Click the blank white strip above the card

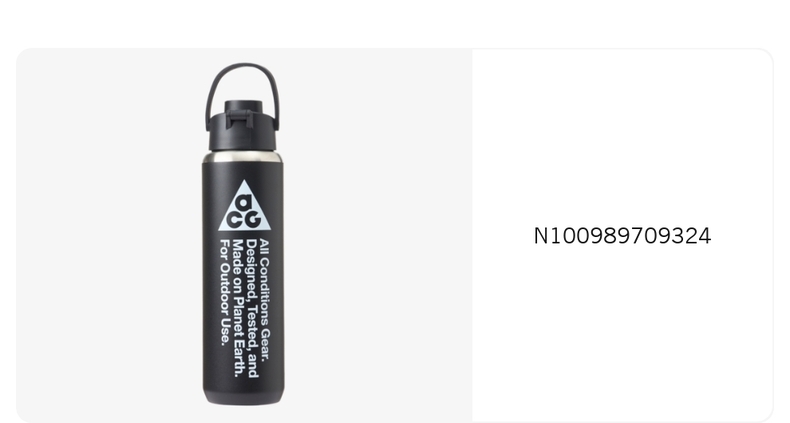[395, 23]
